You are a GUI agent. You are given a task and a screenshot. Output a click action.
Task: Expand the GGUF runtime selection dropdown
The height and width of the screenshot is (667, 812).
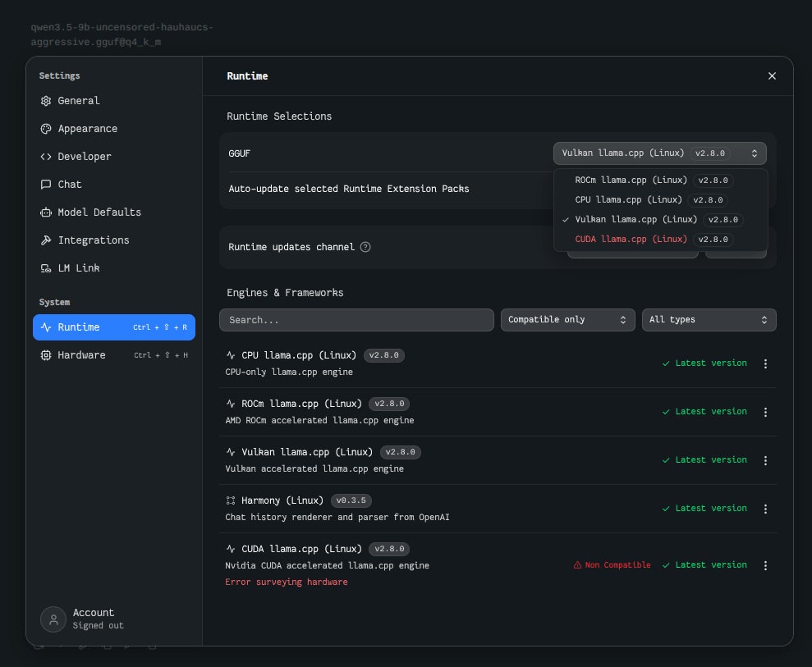click(659, 153)
